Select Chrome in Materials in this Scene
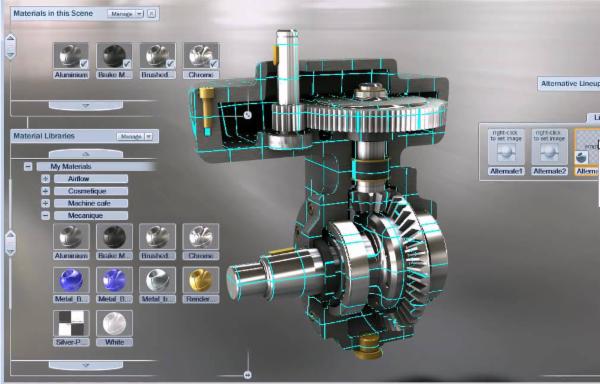600x384 pixels. point(201,55)
